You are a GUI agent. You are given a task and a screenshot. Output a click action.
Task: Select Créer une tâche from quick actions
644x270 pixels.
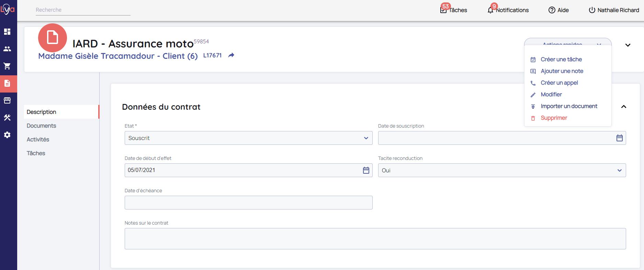(561, 60)
